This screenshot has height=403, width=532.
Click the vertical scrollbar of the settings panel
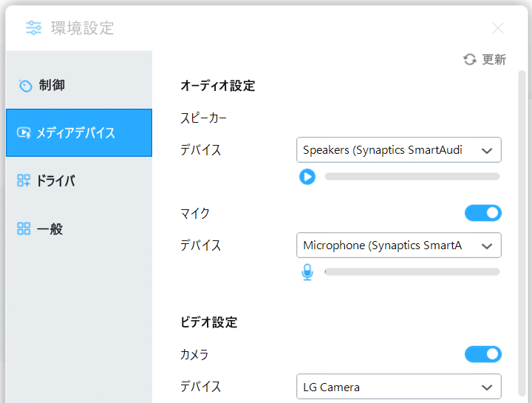pos(522,234)
